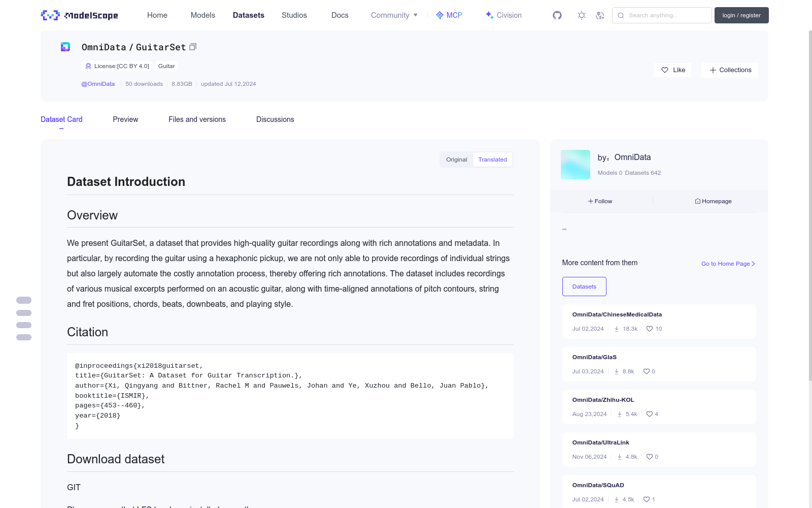
Task: Like the GuitarSet dataset
Action: [x=672, y=70]
